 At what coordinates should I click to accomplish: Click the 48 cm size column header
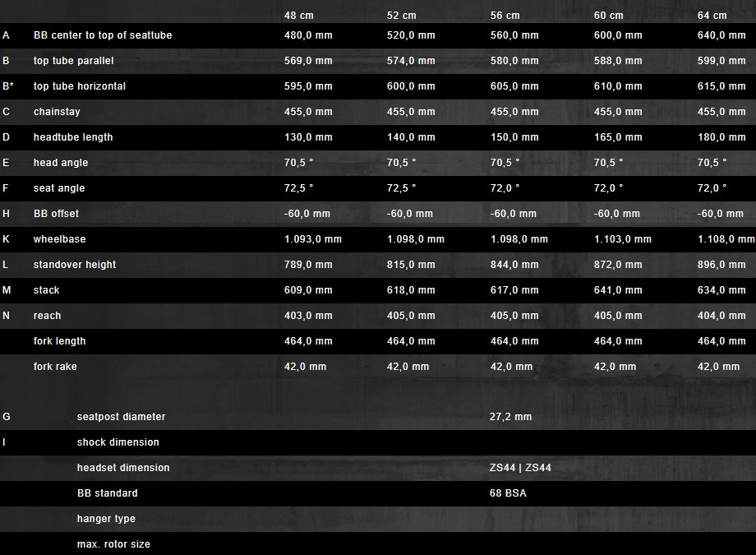point(299,16)
